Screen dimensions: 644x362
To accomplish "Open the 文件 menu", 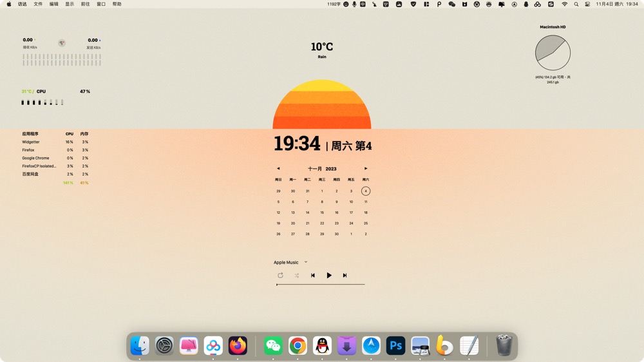I will pyautogui.click(x=38, y=4).
